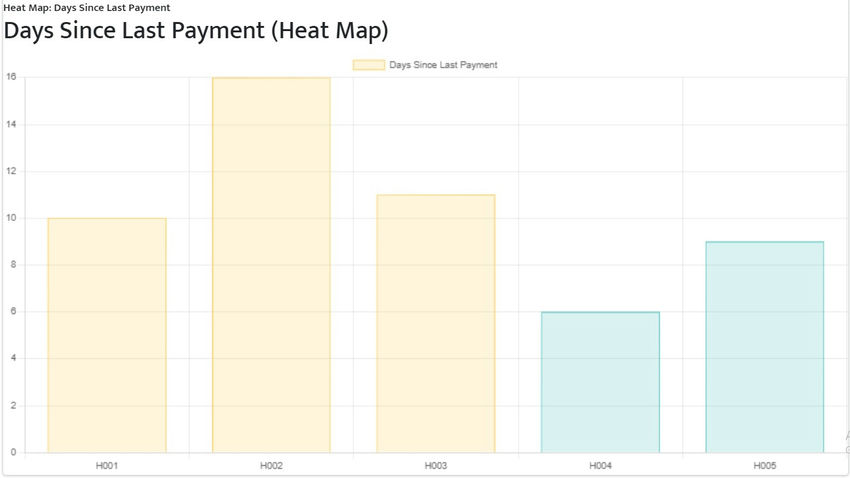Viewport: 850px width, 478px height.
Task: Click the H005 axis label
Action: pyautogui.click(x=764, y=466)
